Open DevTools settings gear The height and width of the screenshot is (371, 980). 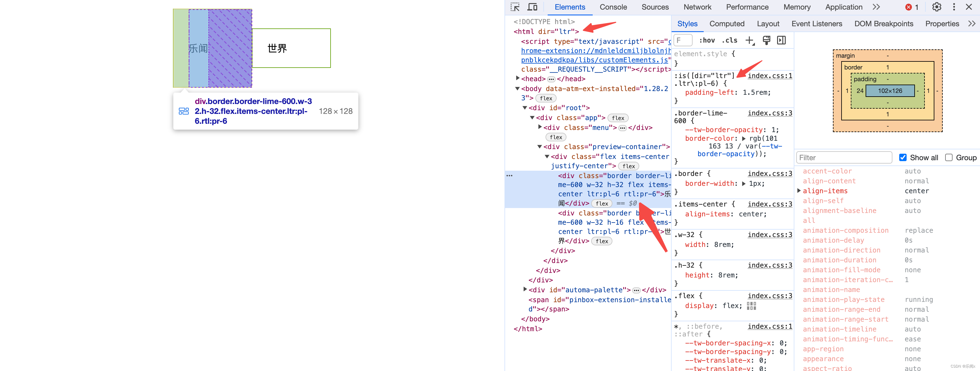[x=937, y=7]
